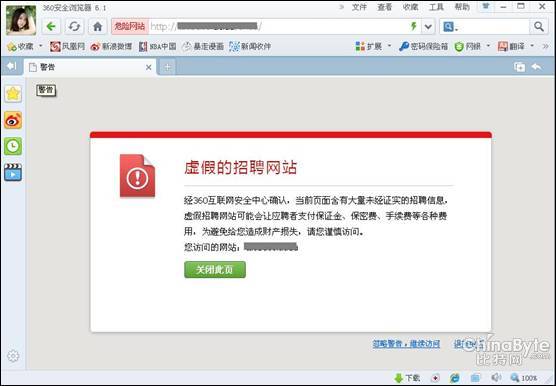Click the 危险网站 warning badge

130,27
